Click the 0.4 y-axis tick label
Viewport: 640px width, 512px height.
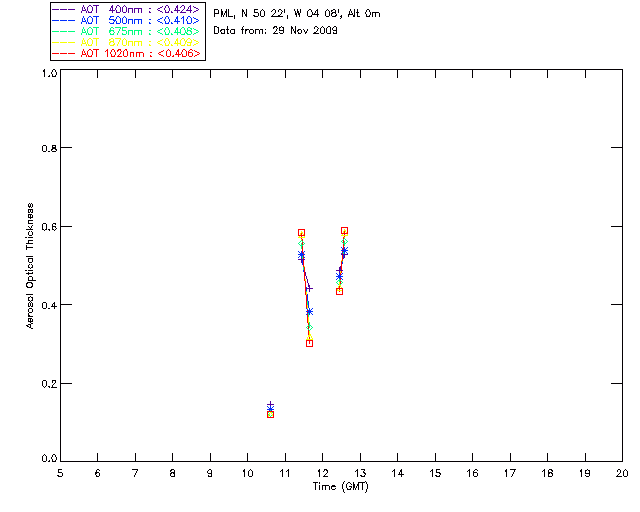(x=49, y=305)
